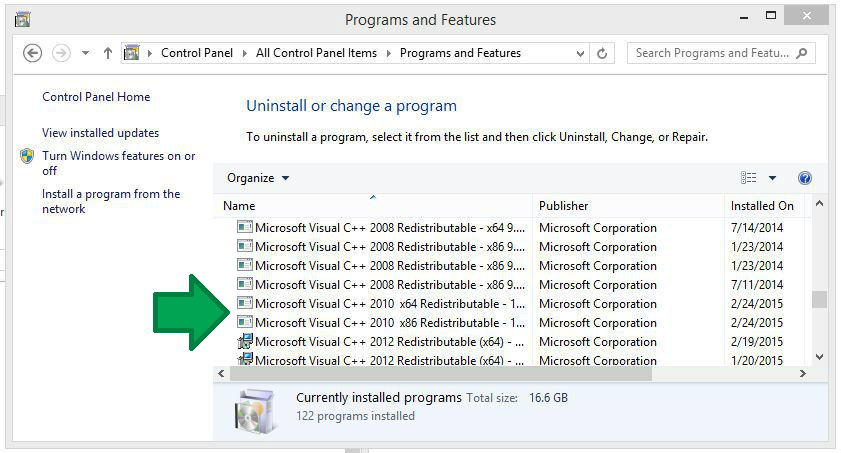The image size is (841, 453).
Task: Expand chevron after Control Panel breadcrumb
Action: click(x=244, y=53)
